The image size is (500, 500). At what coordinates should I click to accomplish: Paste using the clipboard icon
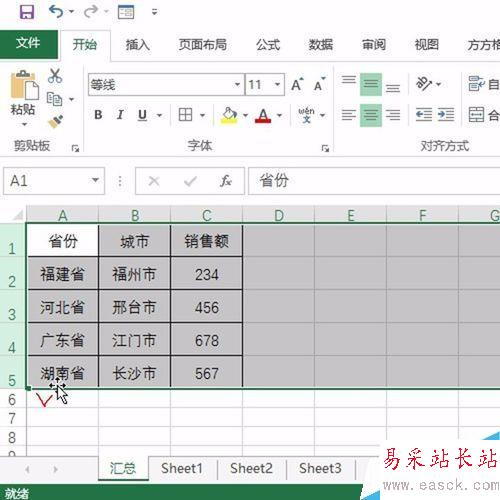[24, 85]
